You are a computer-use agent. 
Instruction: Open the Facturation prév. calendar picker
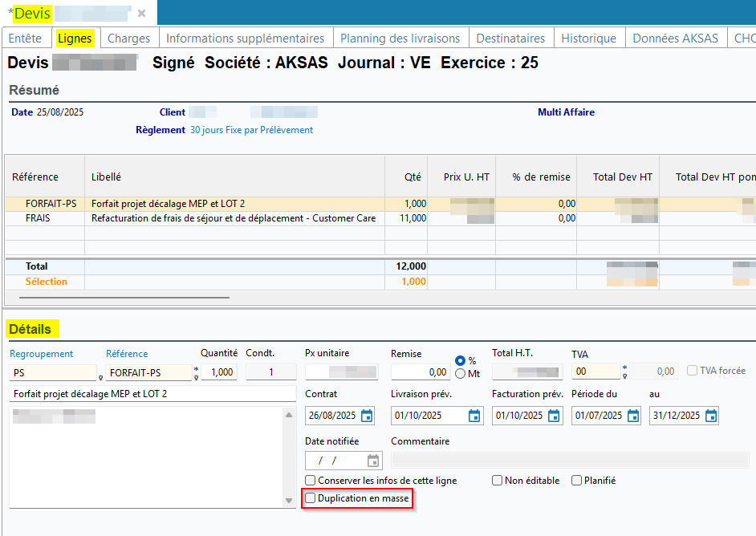coord(555,416)
